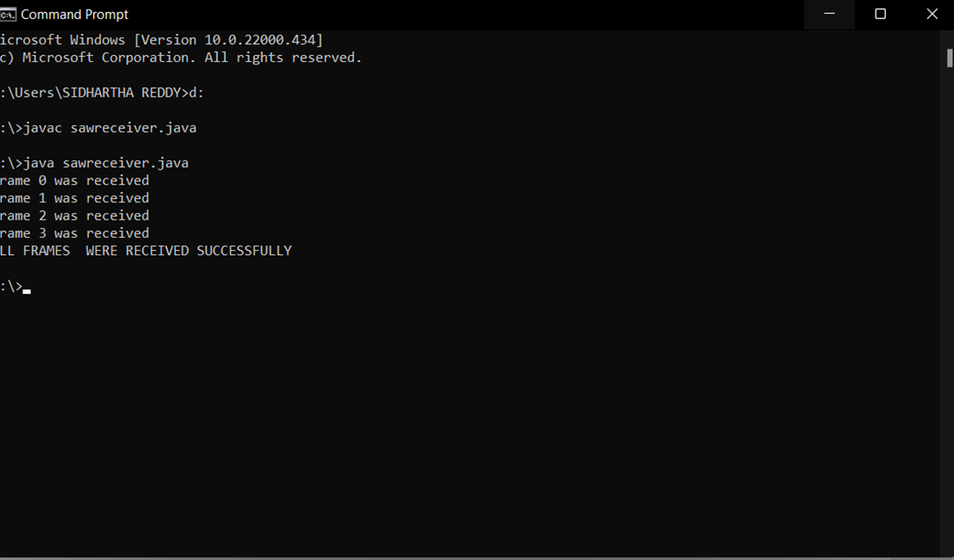
Task: Click the 'rame 3 was received' output line
Action: (74, 233)
